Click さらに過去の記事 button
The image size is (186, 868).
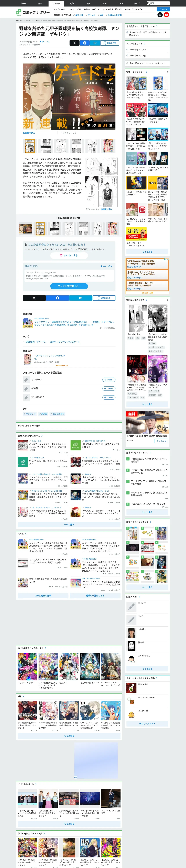click(x=43, y=595)
